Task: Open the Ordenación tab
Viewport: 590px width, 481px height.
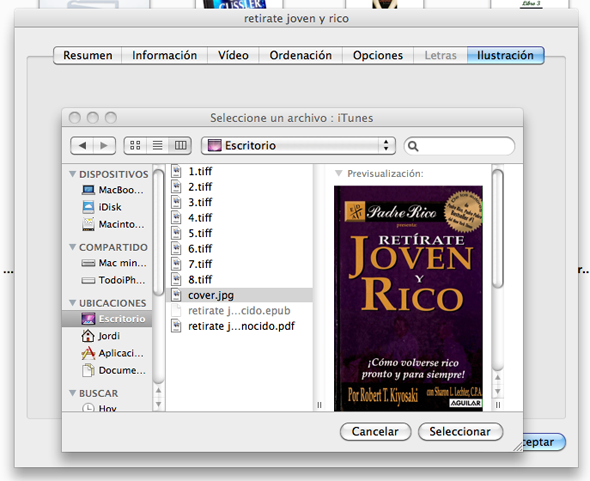Action: pos(301,55)
